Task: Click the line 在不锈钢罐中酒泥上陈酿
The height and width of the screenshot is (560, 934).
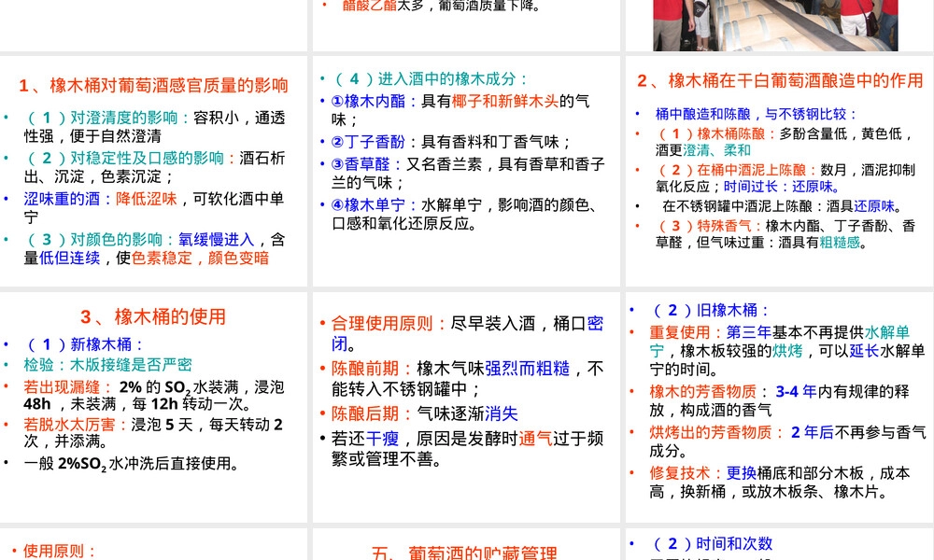Action: pos(783,206)
